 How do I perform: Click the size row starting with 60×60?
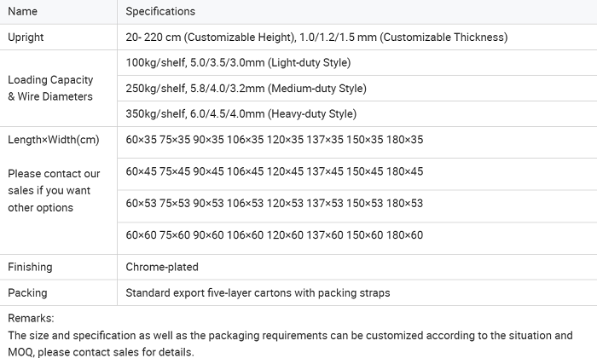coord(274,234)
